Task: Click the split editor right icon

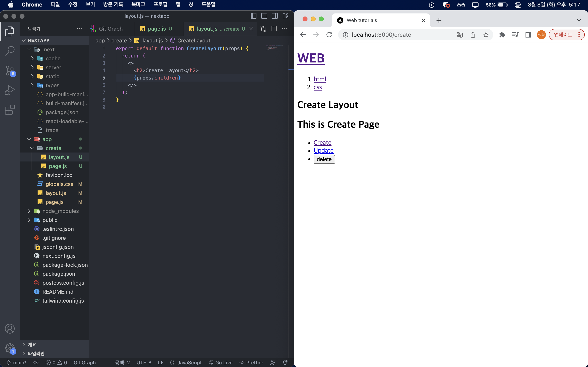Action: (274, 29)
